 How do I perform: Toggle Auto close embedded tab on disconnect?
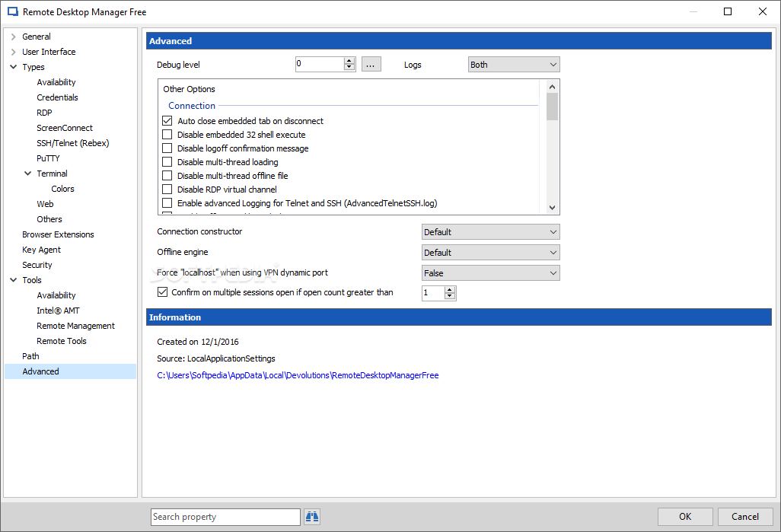point(167,121)
